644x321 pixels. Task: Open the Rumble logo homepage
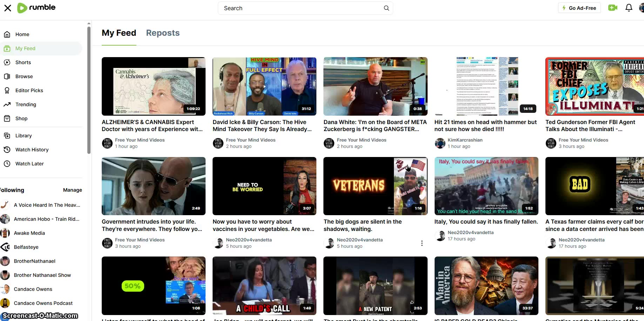36,8
